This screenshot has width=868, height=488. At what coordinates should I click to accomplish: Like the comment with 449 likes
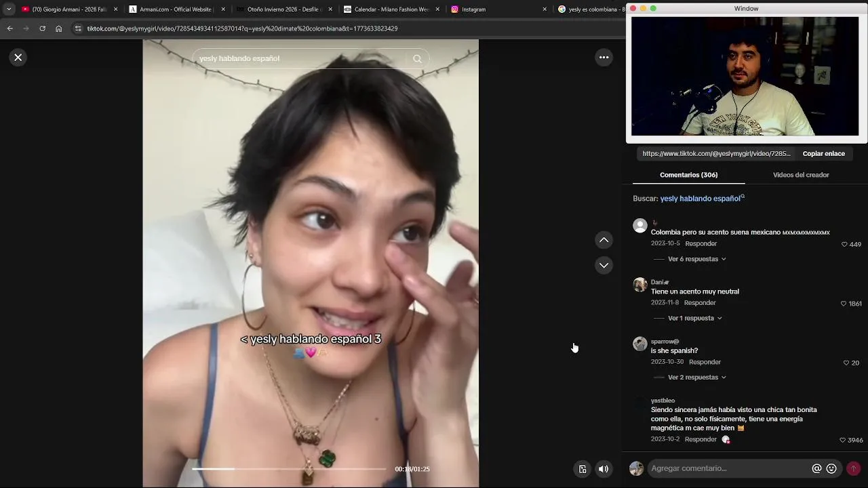pos(844,244)
